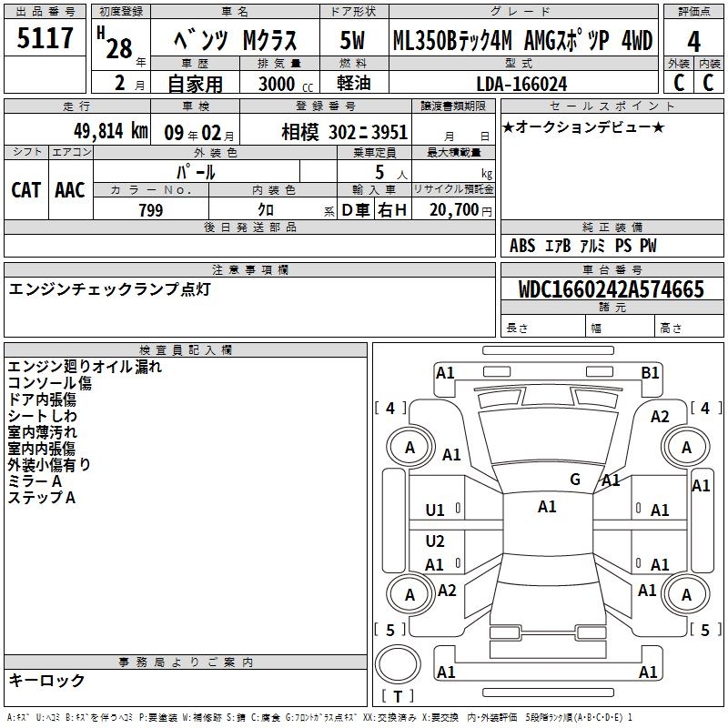
Task: Select the エンジンチェックランプ点灯 caution note
Action: [x=109, y=289]
